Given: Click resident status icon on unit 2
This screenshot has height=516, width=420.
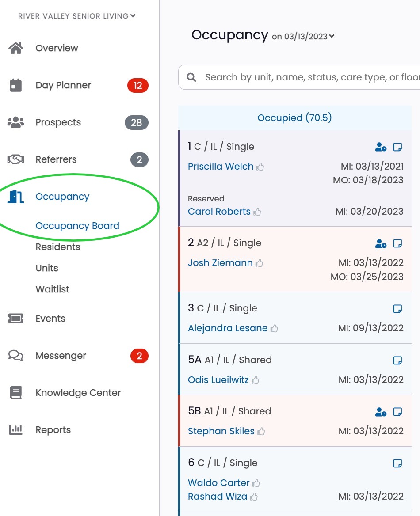Looking at the screenshot, I should (x=381, y=243).
